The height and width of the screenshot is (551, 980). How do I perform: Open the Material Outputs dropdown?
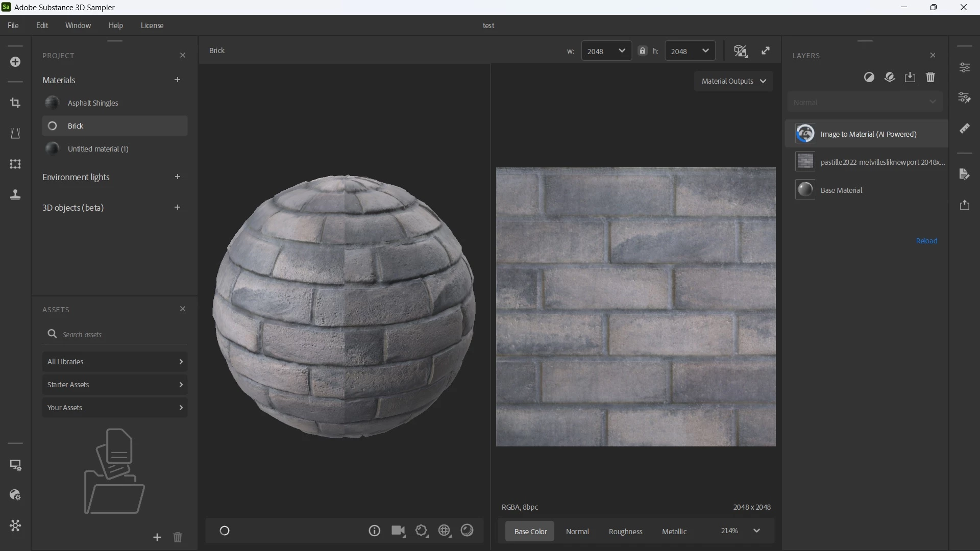pos(733,81)
